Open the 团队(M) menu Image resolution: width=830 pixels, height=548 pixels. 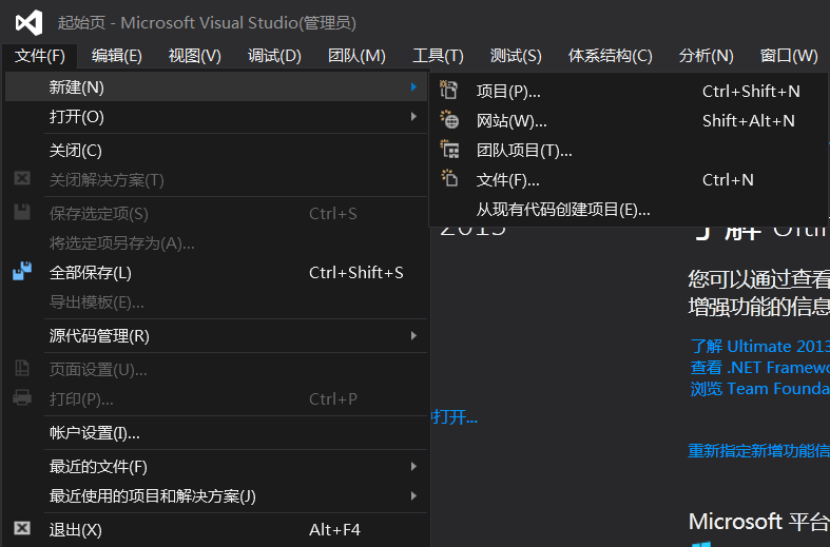(x=357, y=56)
